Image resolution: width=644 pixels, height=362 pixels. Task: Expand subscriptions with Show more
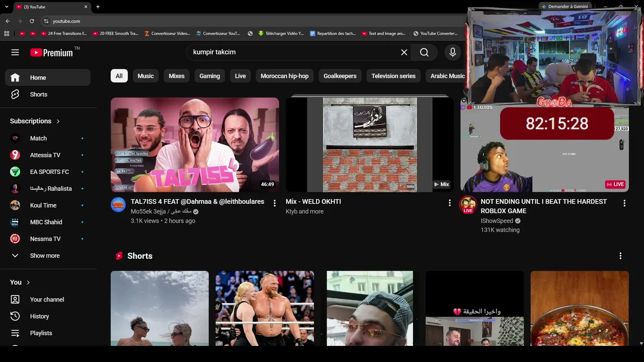pyautogui.click(x=48, y=255)
